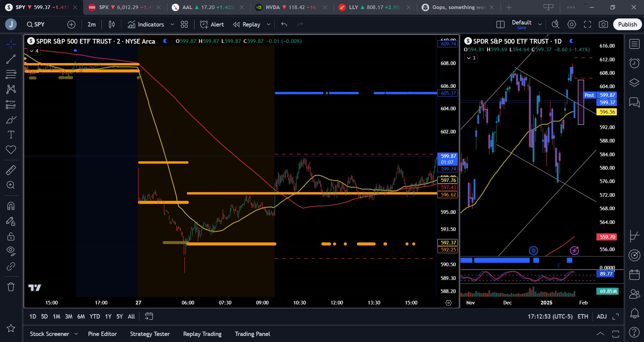
Task: Expand the layout management dropdown arrow
Action: (540, 24)
